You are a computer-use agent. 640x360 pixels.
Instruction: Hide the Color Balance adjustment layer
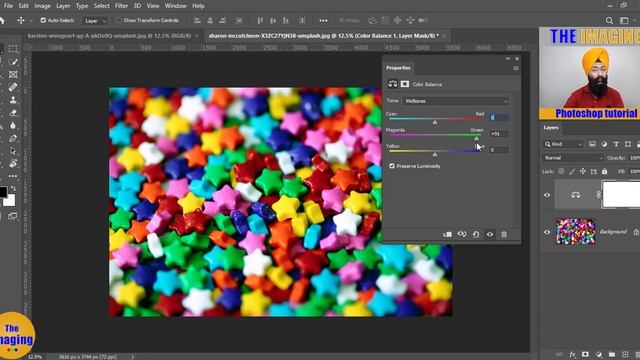(x=547, y=195)
